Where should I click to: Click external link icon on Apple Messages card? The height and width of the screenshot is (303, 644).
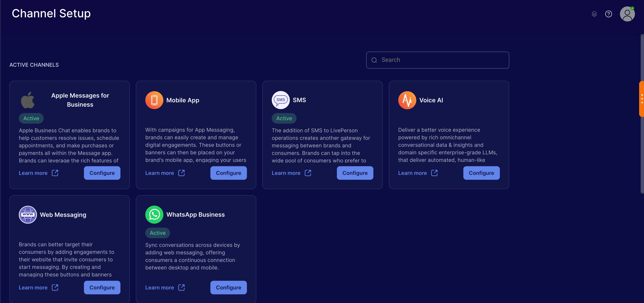click(x=55, y=173)
